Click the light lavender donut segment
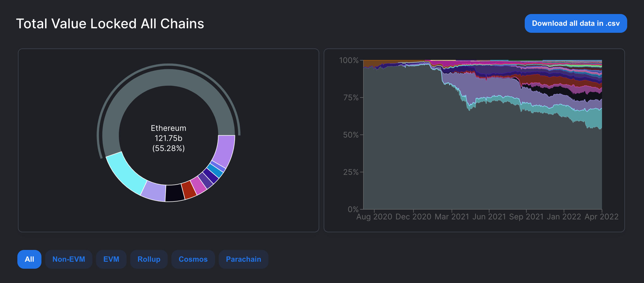Image resolution: width=644 pixels, height=283 pixels. point(154,191)
